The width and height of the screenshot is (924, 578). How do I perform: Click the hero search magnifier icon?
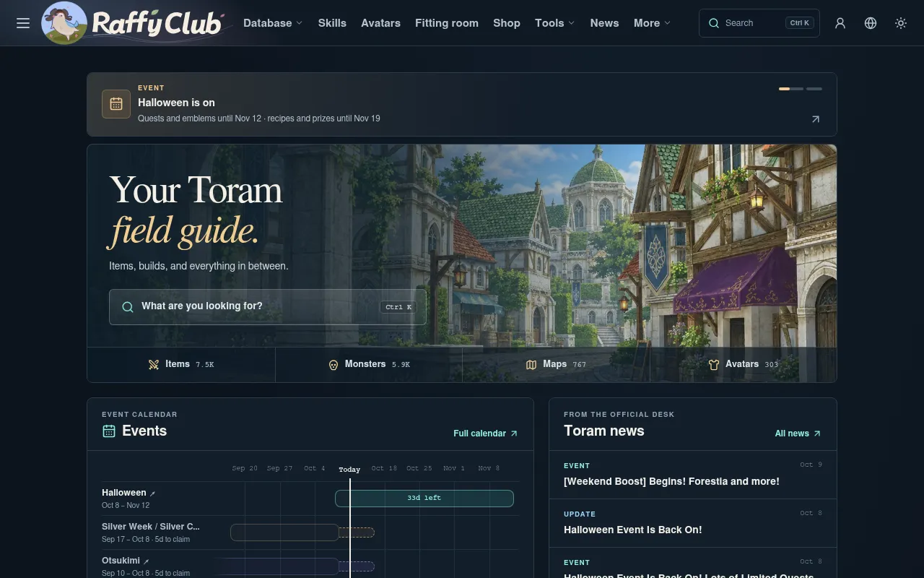coord(128,307)
